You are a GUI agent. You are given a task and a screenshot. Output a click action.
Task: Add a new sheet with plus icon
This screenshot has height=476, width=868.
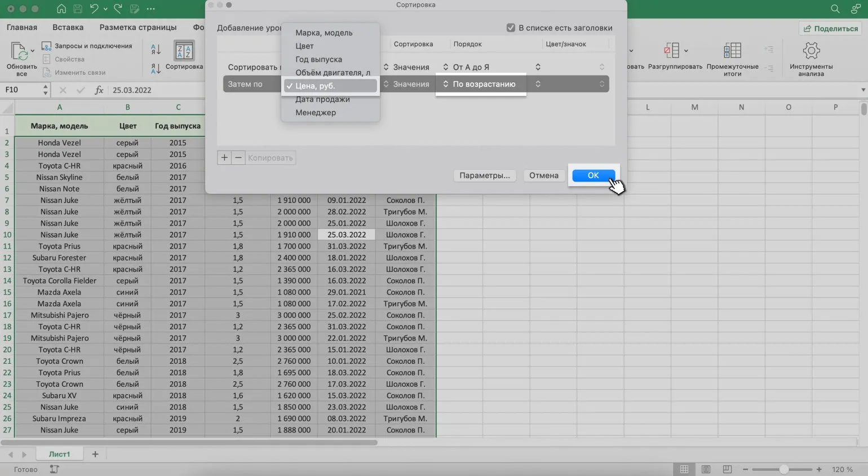[95, 454]
